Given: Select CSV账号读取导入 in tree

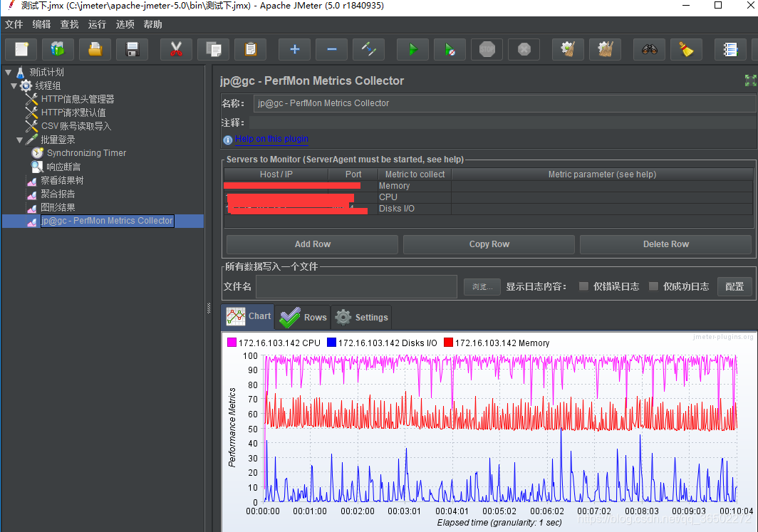Looking at the screenshot, I should coord(76,126).
